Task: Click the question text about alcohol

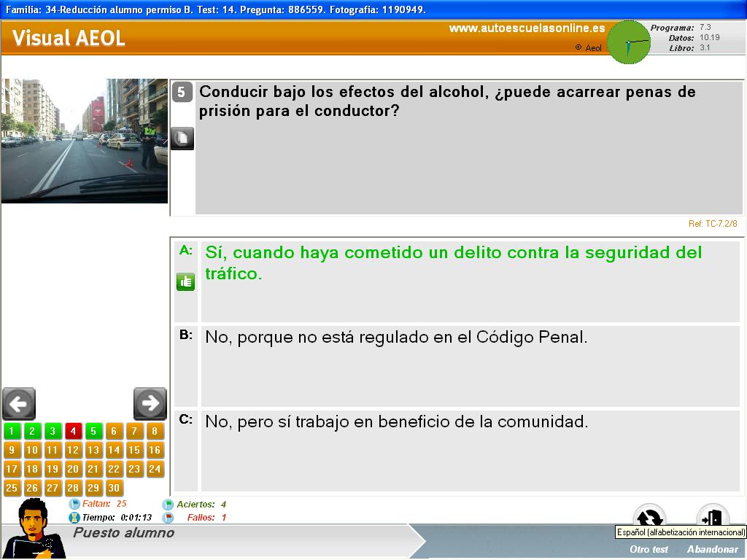Action: pos(447,101)
